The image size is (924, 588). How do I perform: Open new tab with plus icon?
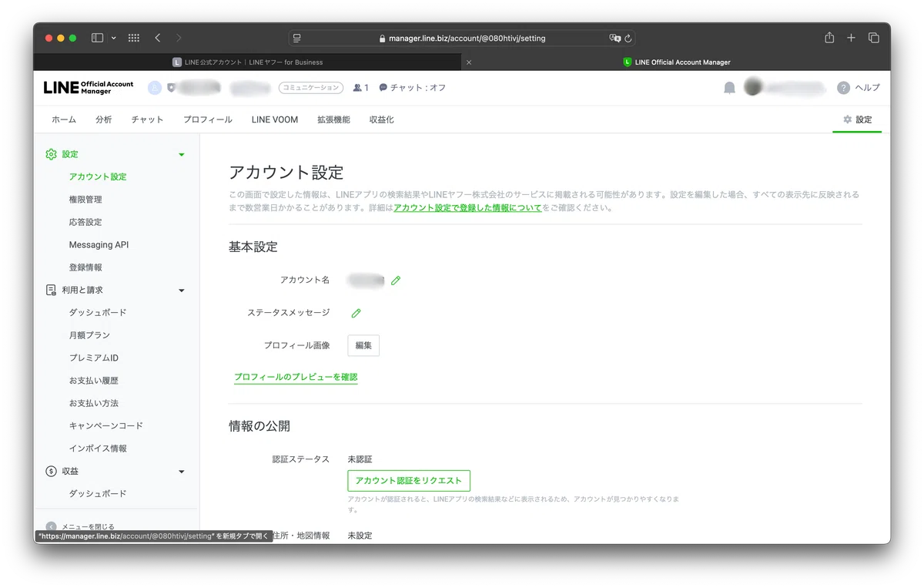(851, 38)
